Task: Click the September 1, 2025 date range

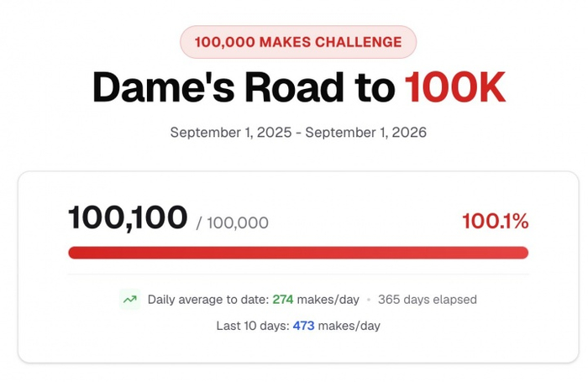Action: click(x=298, y=133)
